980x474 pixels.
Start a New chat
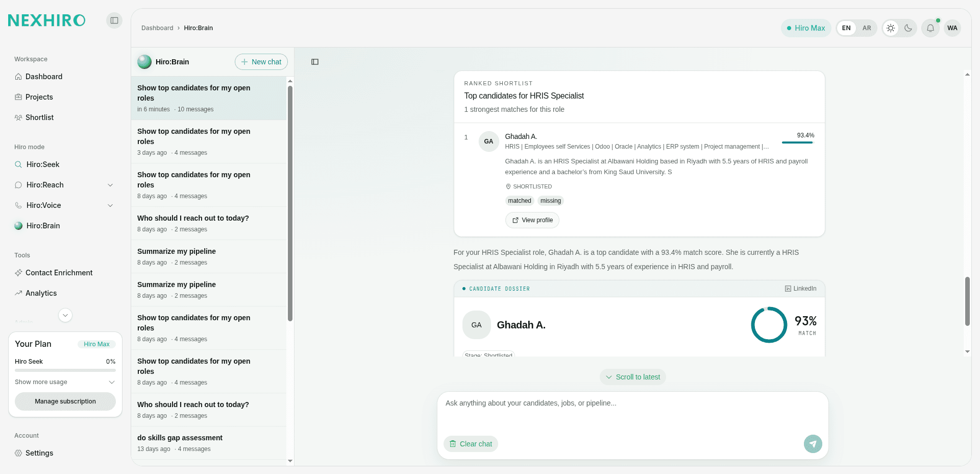tap(261, 62)
